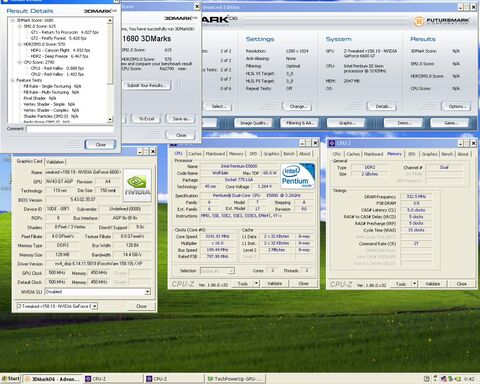Launch Demo... in 3DMark06
The height and width of the screenshot is (384, 480).
403,123
